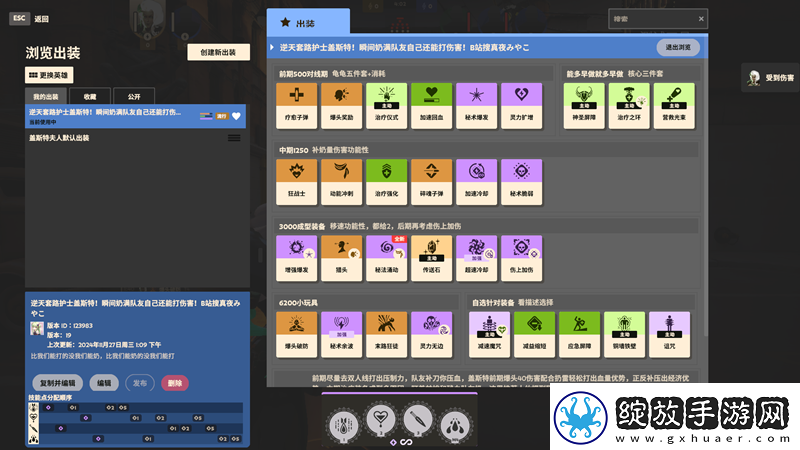Click 退出浏览 button

pyautogui.click(x=678, y=47)
